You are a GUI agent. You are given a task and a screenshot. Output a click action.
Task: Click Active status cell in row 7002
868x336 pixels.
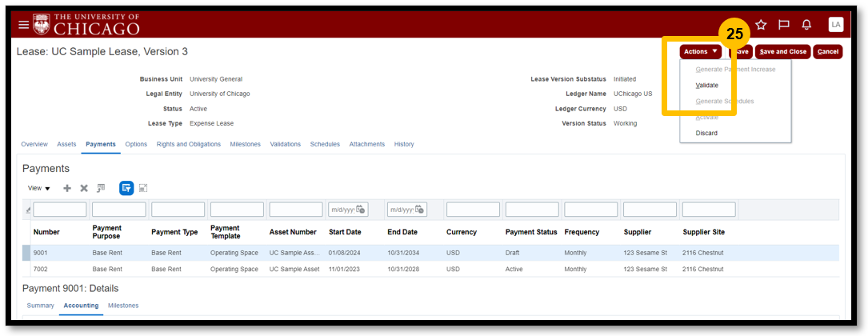tap(514, 269)
